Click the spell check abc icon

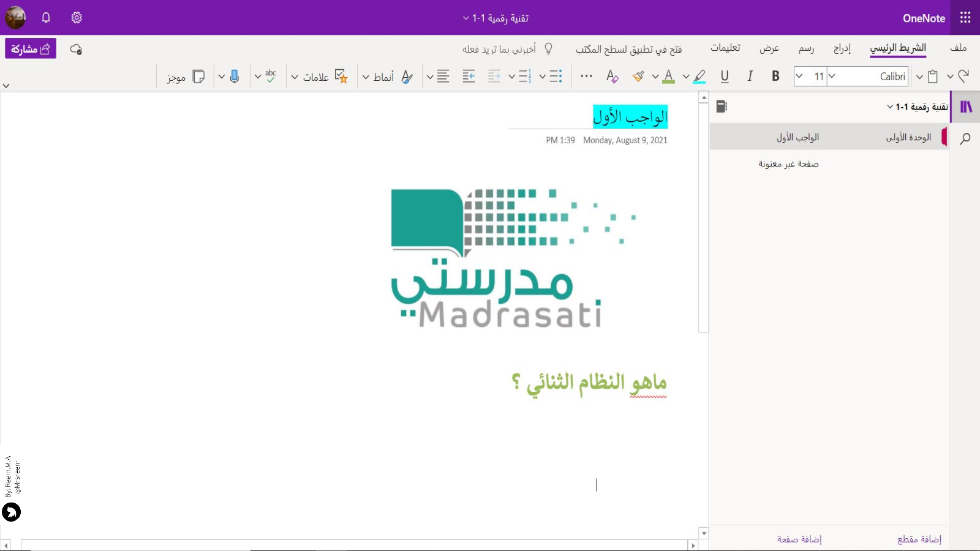[x=271, y=76]
